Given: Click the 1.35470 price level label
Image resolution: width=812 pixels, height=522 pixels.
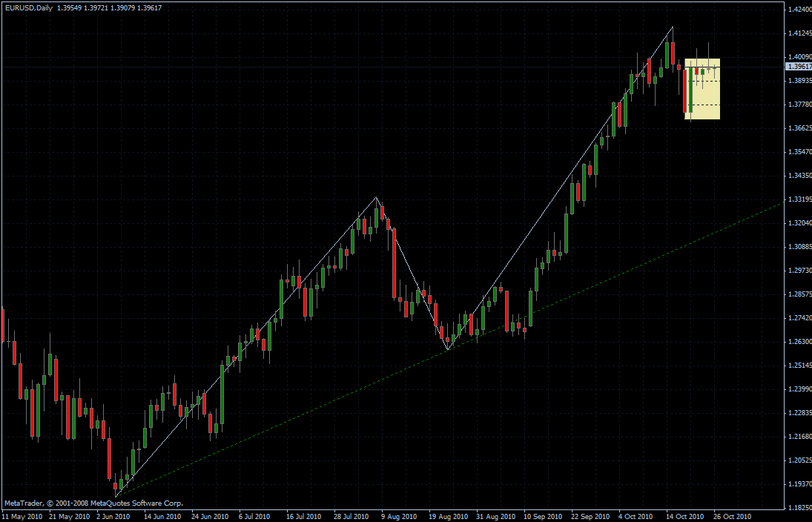Looking at the screenshot, I should pos(799,152).
